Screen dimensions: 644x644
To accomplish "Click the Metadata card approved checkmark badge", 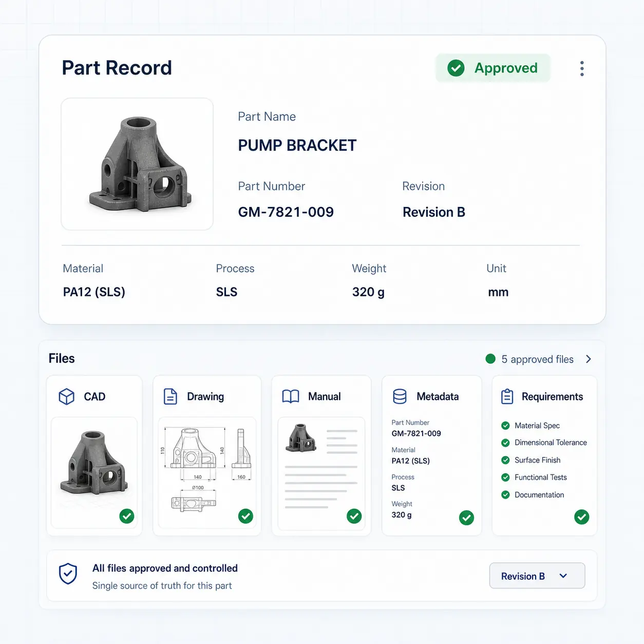I will 466,518.
